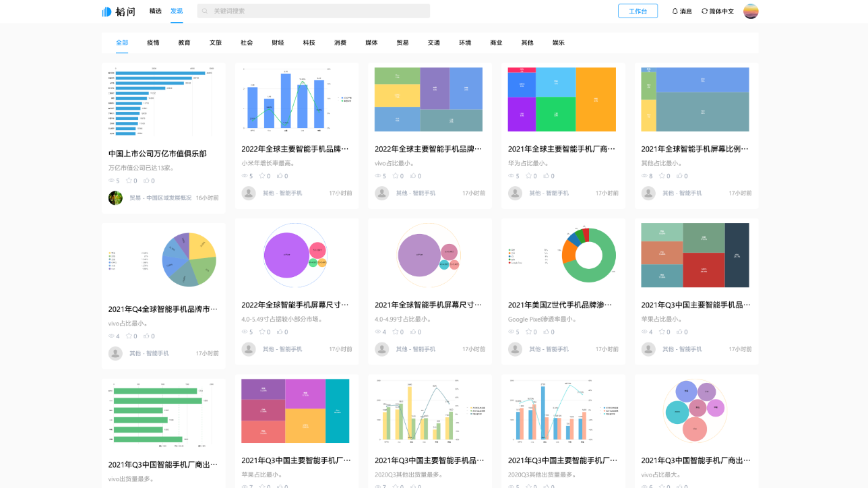Screen dimensions: 868x488
Task: Open the 贸易 - 中国区域发展概况 link
Action: [x=160, y=198]
